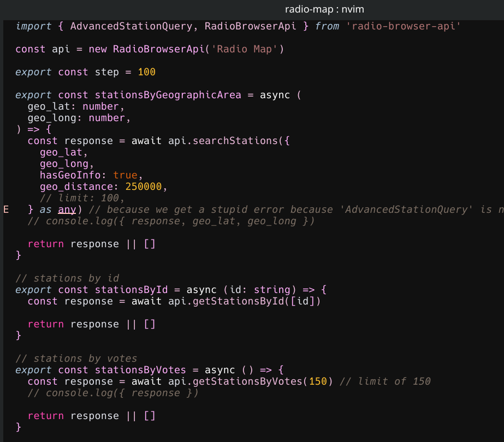
Task: Click the 'hasGeoInfo' property key
Action: click(70, 175)
